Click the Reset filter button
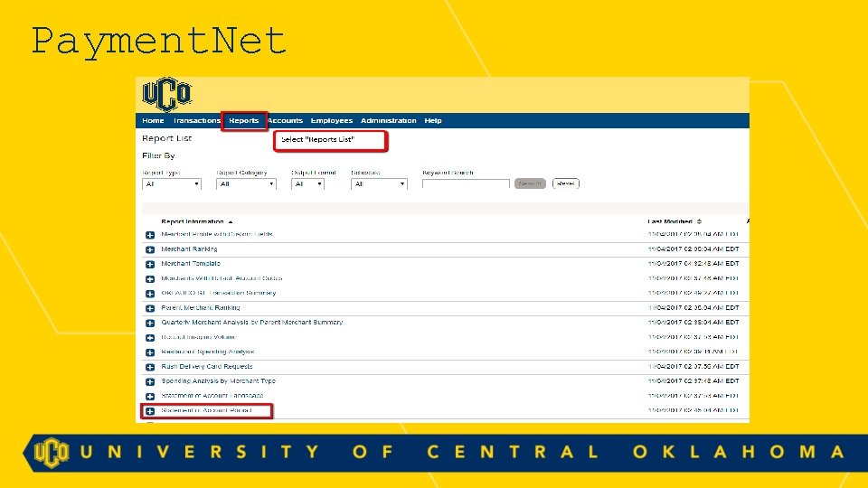Viewport: 868px width, 488px height. coord(566,183)
